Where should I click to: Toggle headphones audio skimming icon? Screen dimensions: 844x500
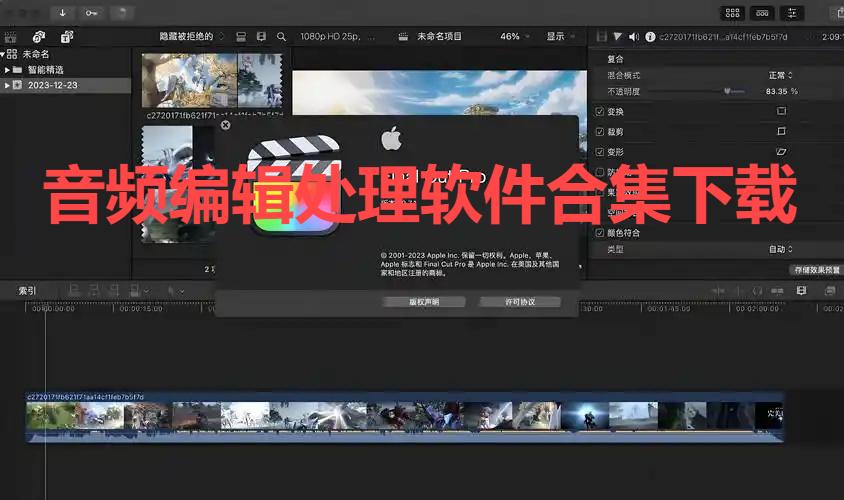click(757, 291)
